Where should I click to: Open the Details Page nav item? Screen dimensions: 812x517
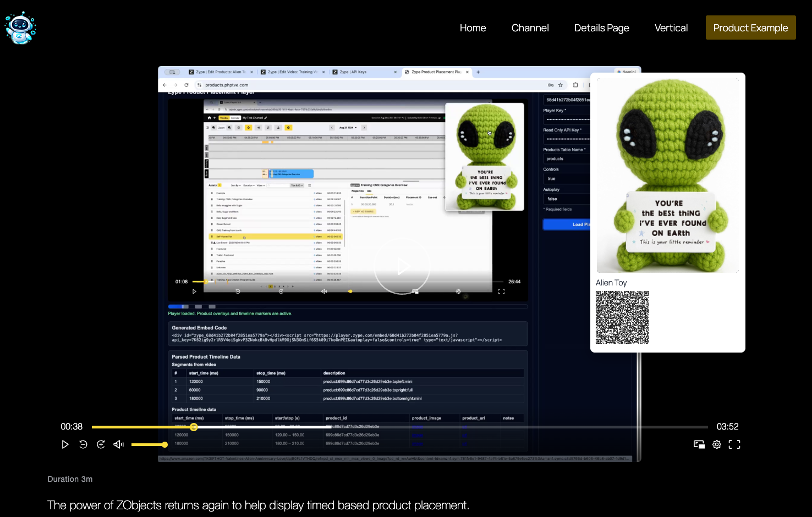[x=601, y=28]
